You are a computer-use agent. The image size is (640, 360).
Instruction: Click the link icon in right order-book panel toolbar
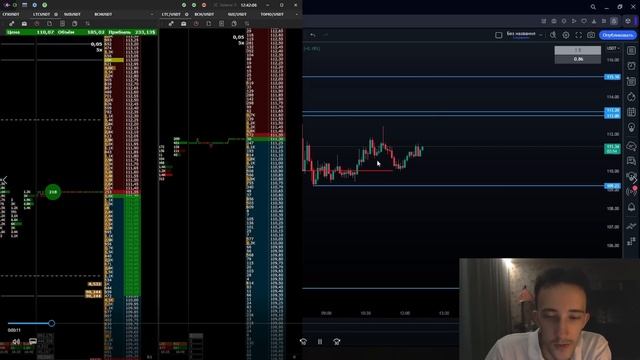click(x=171, y=24)
